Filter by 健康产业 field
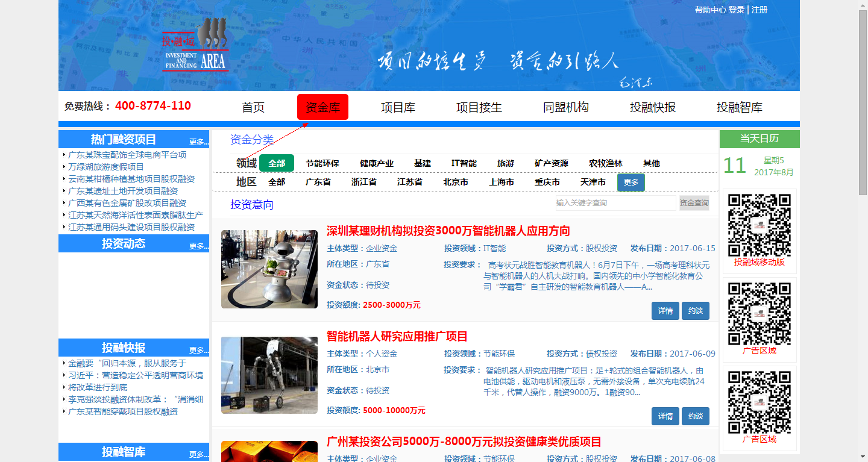 (377, 163)
